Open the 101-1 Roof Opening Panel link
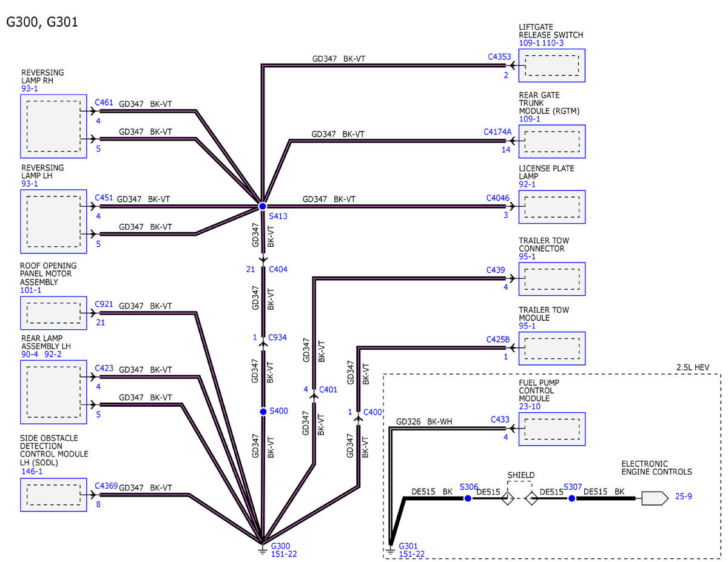Viewport: 728px width, 562px height. [30, 290]
